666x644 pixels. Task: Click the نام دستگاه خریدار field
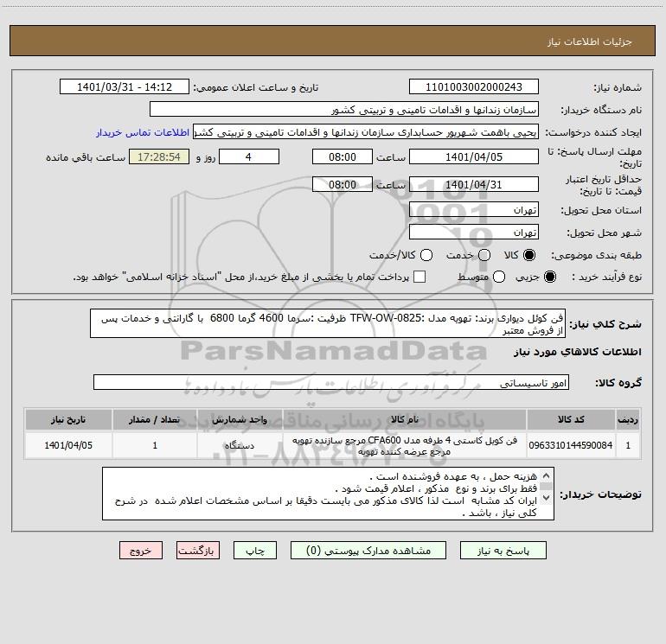coord(344,110)
